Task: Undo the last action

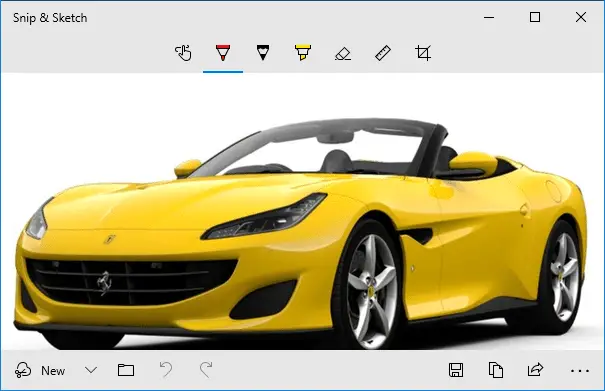Action: pyautogui.click(x=166, y=370)
